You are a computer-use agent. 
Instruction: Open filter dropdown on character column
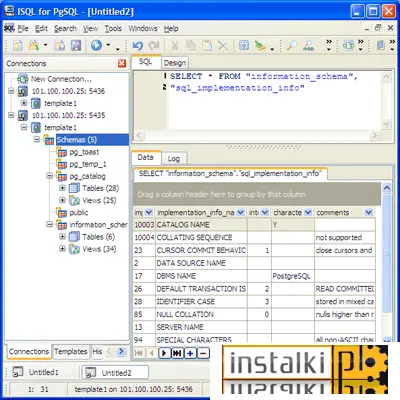pos(308,212)
